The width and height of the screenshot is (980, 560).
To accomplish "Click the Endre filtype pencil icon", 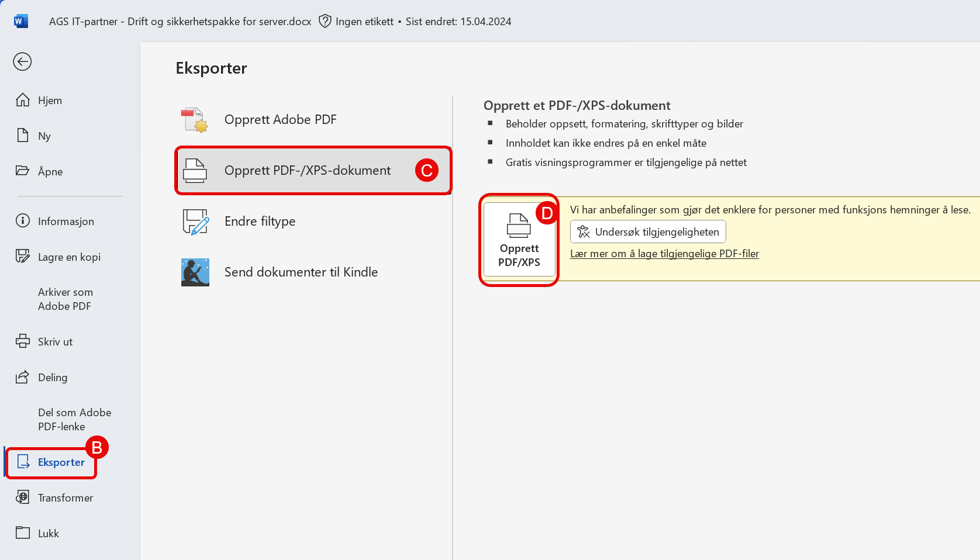I will (x=195, y=222).
